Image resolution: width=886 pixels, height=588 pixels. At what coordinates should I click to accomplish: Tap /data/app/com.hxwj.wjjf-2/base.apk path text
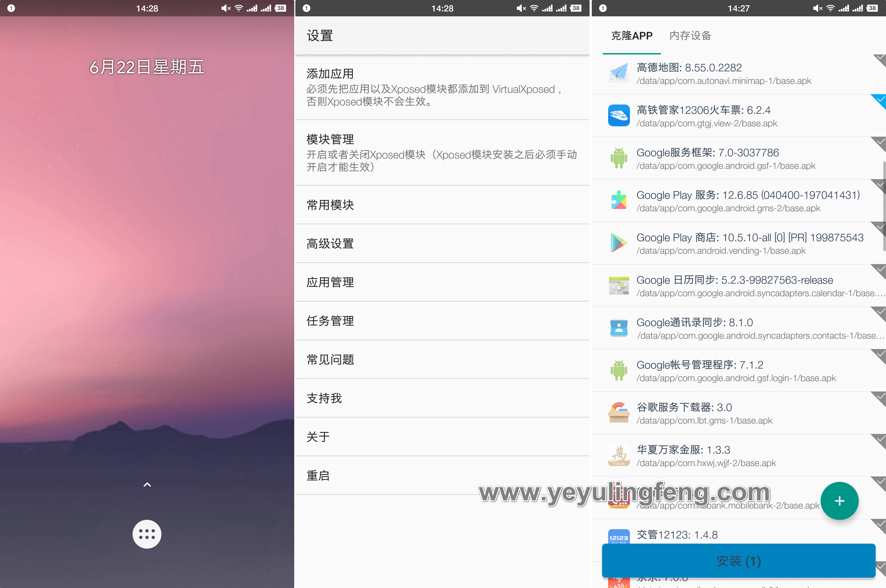[x=706, y=463]
